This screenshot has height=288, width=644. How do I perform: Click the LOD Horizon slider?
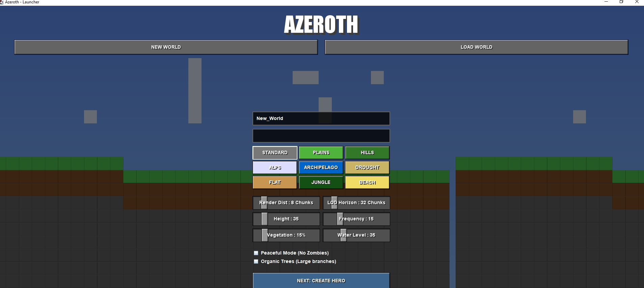click(x=356, y=202)
